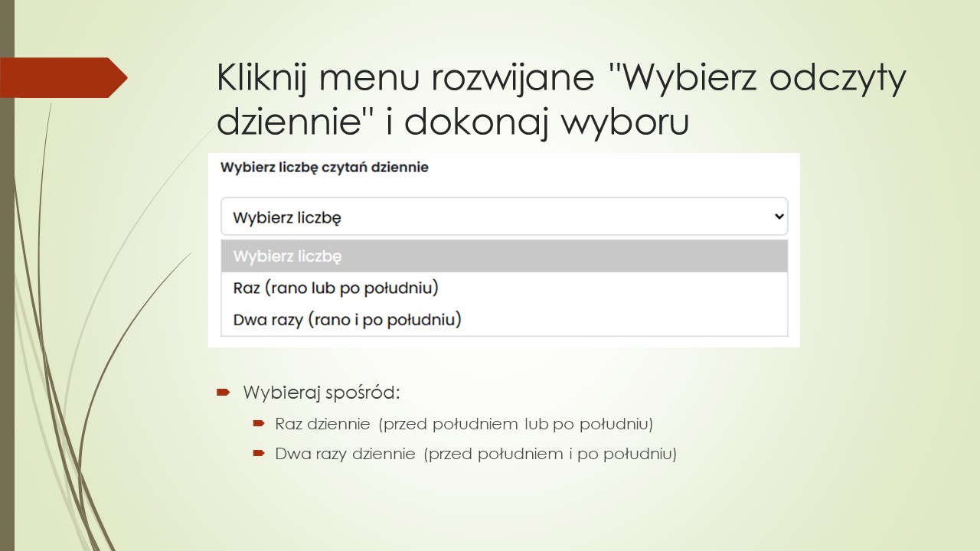The width and height of the screenshot is (980, 551).
Task: Expand the "Wybierz liczbę czytań dziennie" selector
Action: coord(504,217)
